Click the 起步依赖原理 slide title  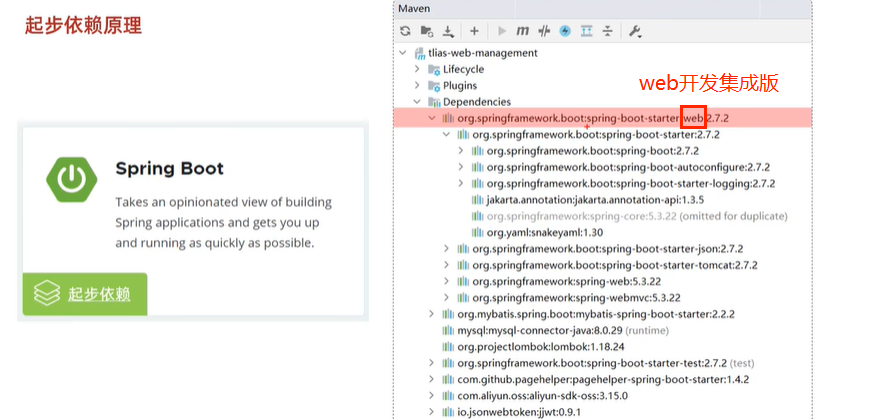83,26
